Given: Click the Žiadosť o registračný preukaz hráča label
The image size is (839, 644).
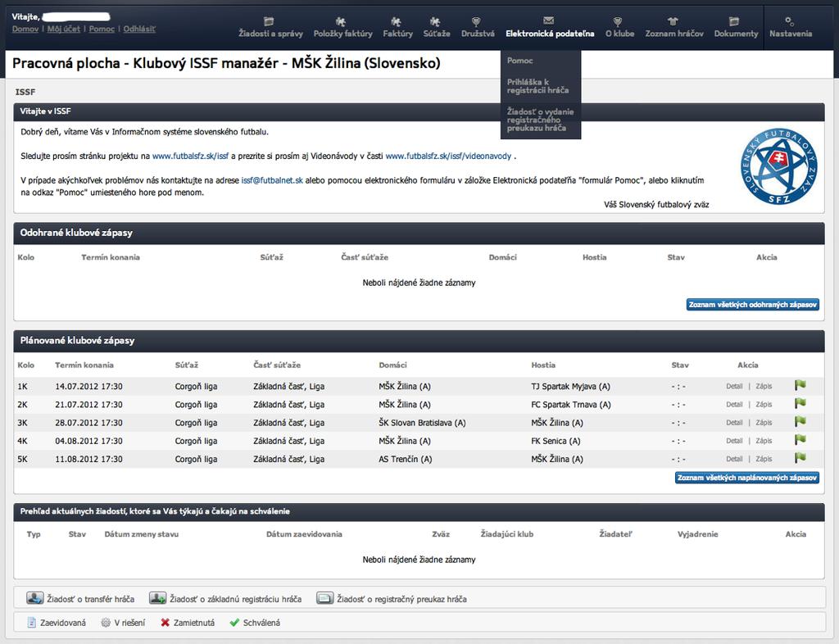Looking at the screenshot, I should [x=401, y=599].
